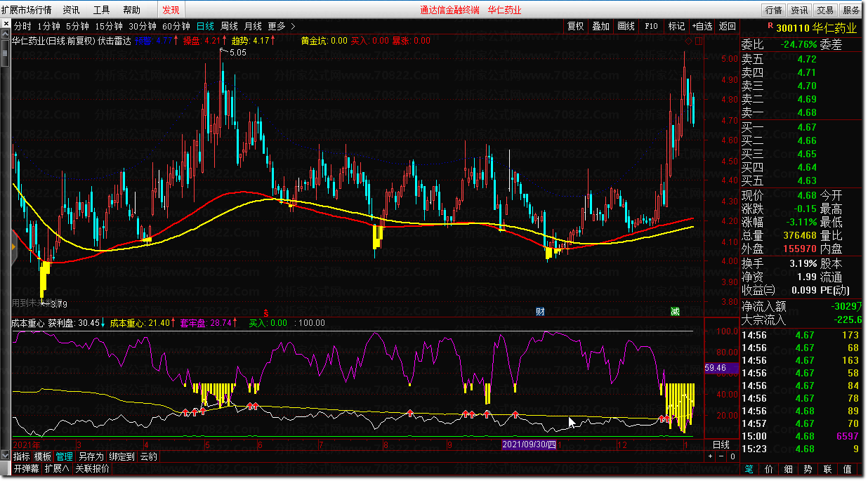Click +自选 to add to watchlist

click(702, 26)
